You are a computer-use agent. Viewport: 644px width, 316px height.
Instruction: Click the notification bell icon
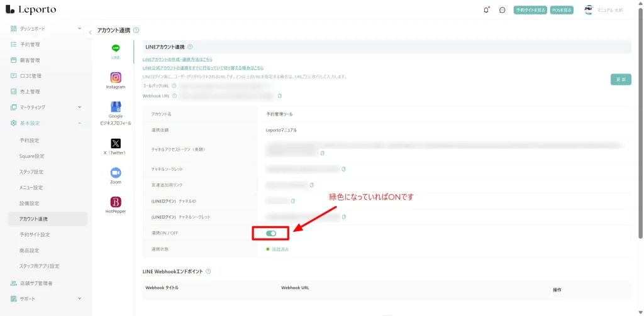click(486, 10)
